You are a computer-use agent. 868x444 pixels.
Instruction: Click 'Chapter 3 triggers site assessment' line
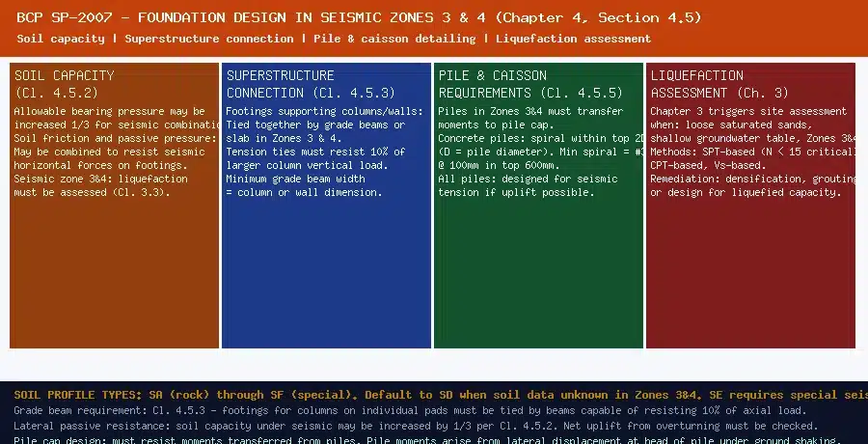(748, 111)
